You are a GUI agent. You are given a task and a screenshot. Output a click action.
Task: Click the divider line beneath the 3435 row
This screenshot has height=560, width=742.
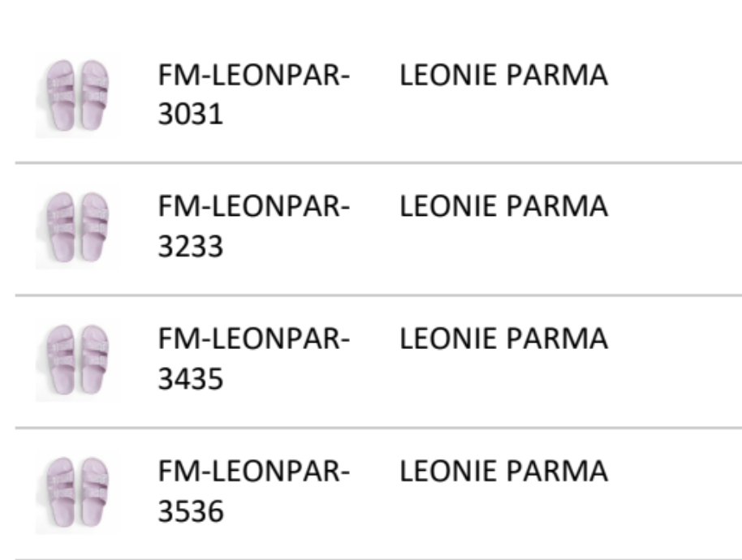coord(378,428)
